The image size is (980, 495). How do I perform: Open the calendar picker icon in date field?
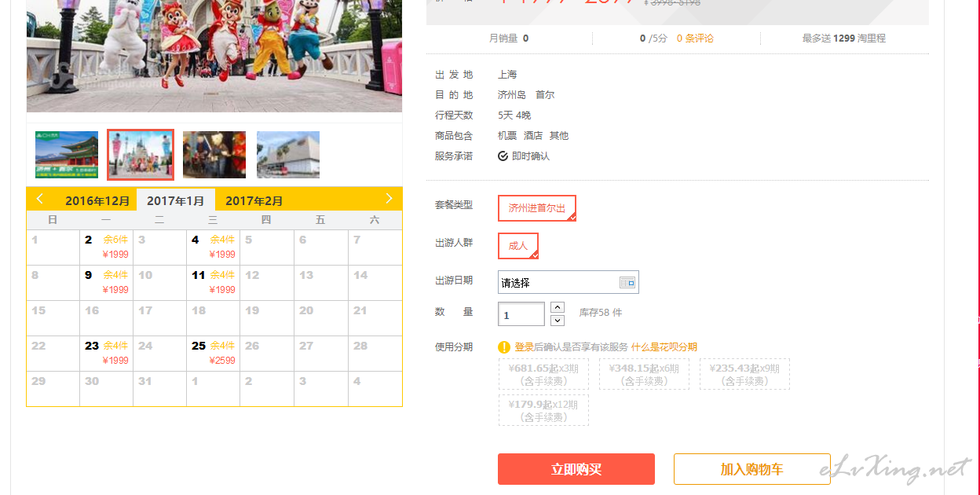pyautogui.click(x=627, y=282)
